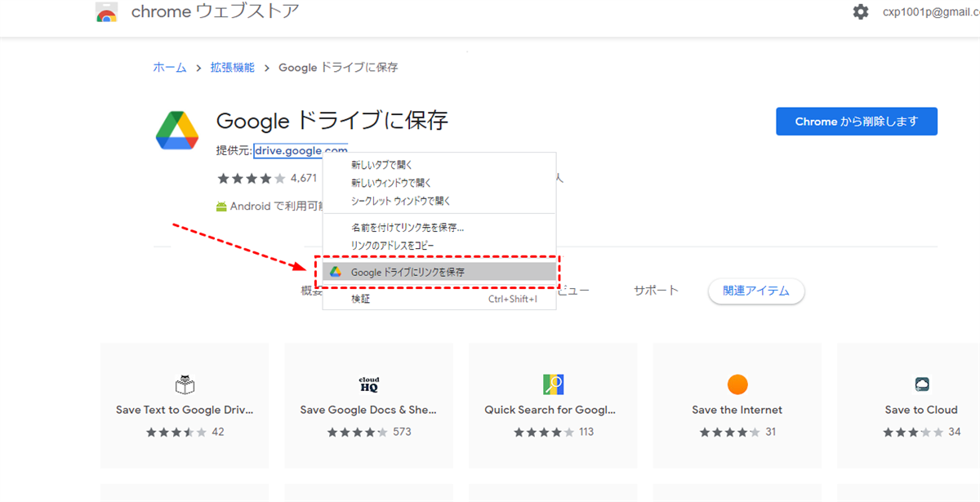The width and height of the screenshot is (980, 502).
Task: Click the Chrome から削除します button
Action: coord(857,122)
